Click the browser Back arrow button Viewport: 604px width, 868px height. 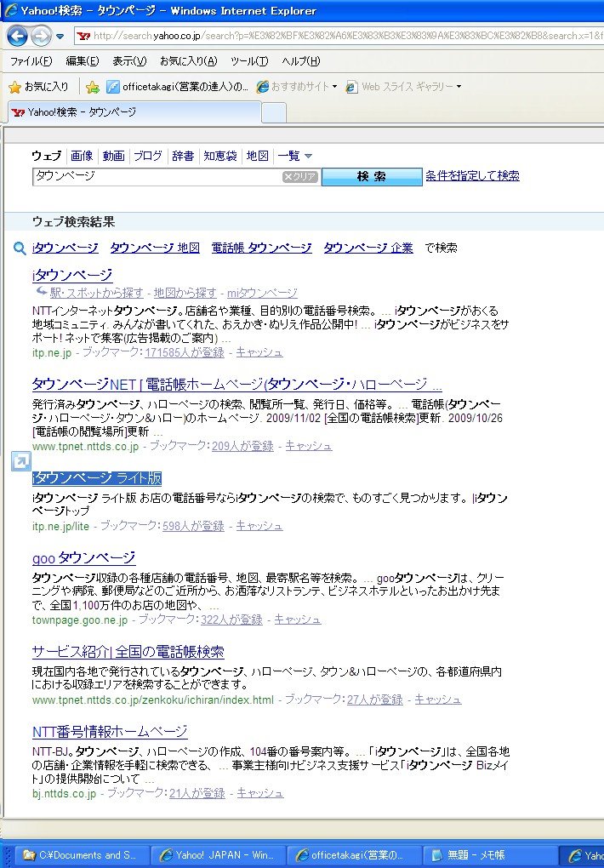tap(18, 37)
